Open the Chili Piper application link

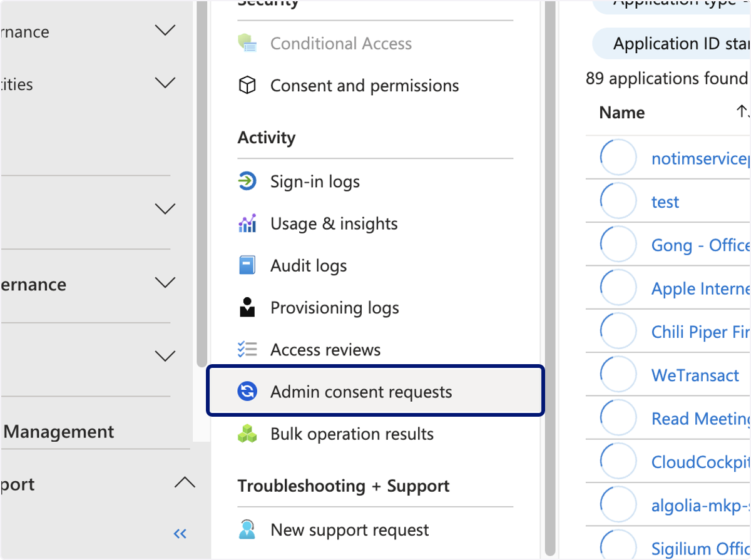tap(701, 332)
